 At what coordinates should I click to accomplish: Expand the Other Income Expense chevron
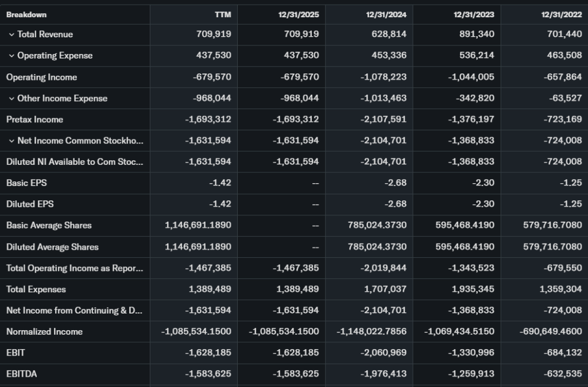pos(11,98)
